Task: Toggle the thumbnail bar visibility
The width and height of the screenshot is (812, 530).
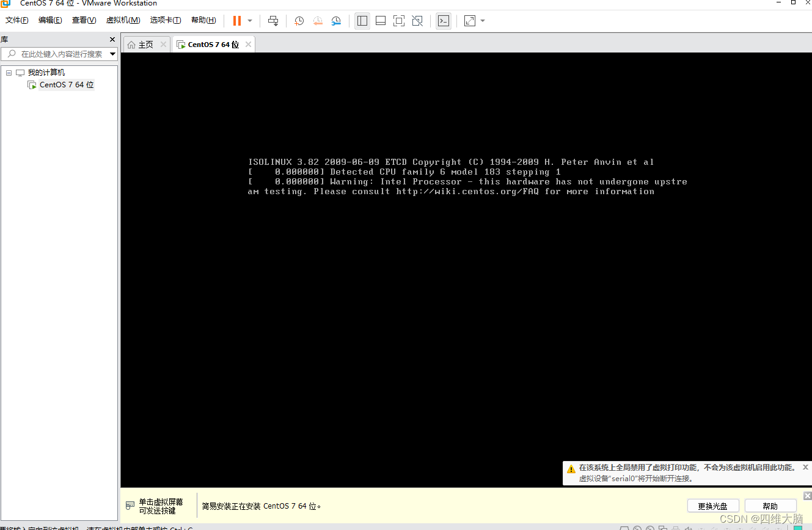Action: pyautogui.click(x=380, y=20)
